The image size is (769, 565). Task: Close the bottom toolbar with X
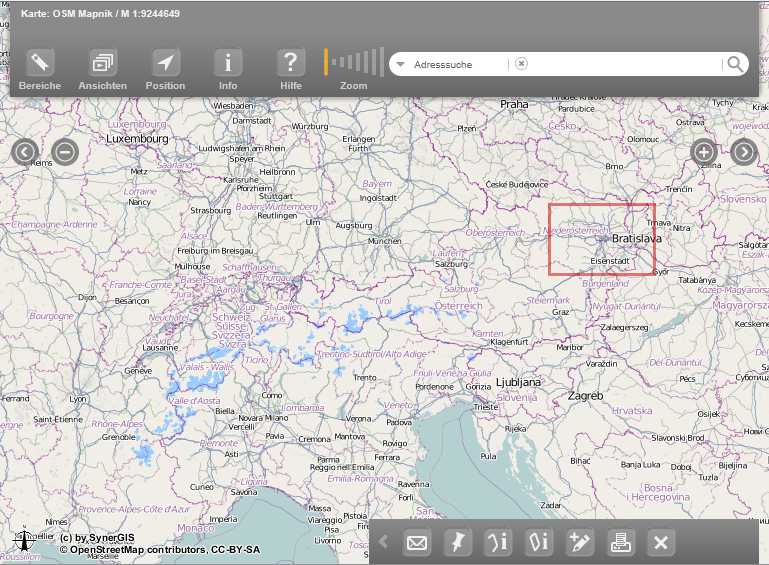[660, 543]
